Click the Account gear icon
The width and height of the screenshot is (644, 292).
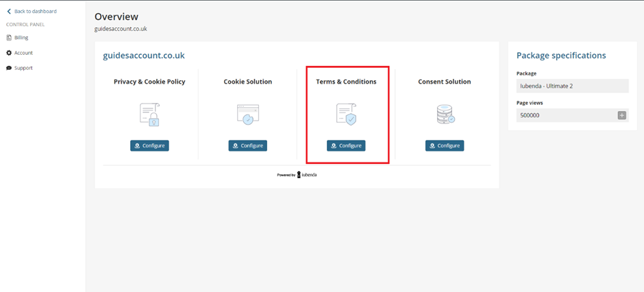point(9,53)
